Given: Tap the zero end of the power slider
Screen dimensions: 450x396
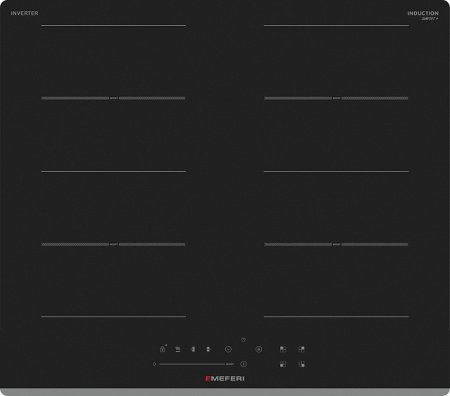Looking at the screenshot, I should click(x=154, y=364).
